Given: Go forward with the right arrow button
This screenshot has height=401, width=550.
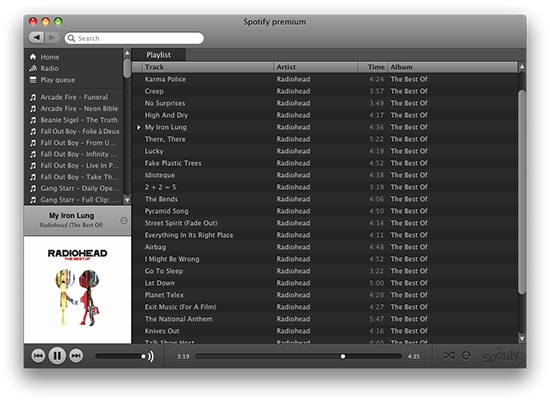Looking at the screenshot, I should pos(52,38).
